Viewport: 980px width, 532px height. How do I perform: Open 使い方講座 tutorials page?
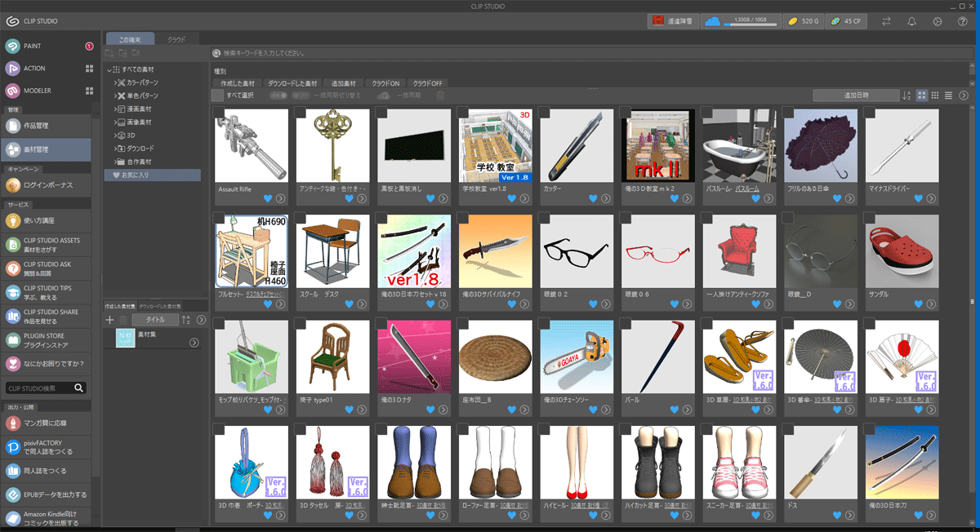click(x=47, y=220)
